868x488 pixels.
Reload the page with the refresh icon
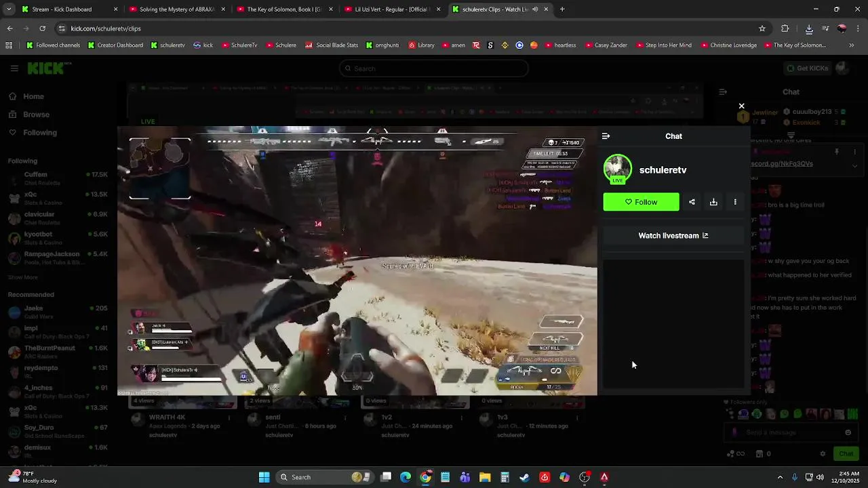tap(42, 28)
